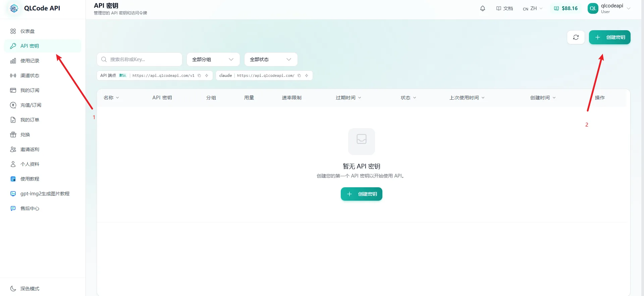
Task: Open the 文档 docs link
Action: point(504,8)
